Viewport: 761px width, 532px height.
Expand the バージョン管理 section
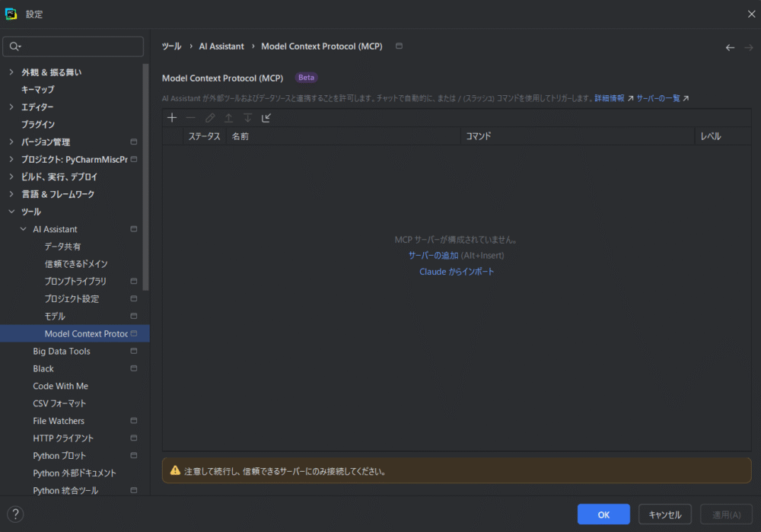pyautogui.click(x=11, y=142)
